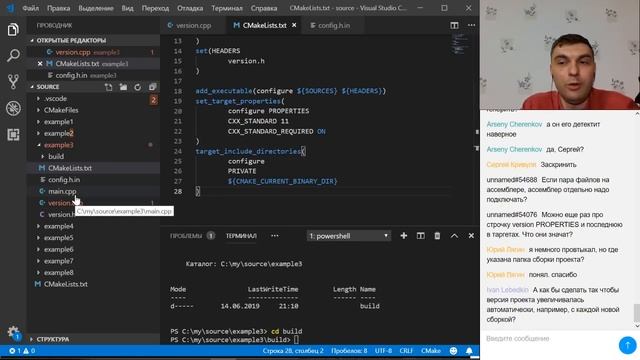Create new file in SOURCE folder
This screenshot has height=360, width=640.
109,87
